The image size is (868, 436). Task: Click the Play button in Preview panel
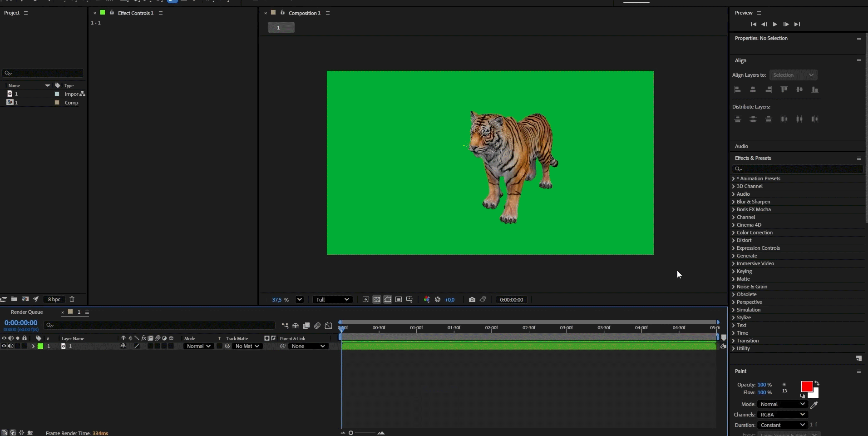tap(775, 25)
